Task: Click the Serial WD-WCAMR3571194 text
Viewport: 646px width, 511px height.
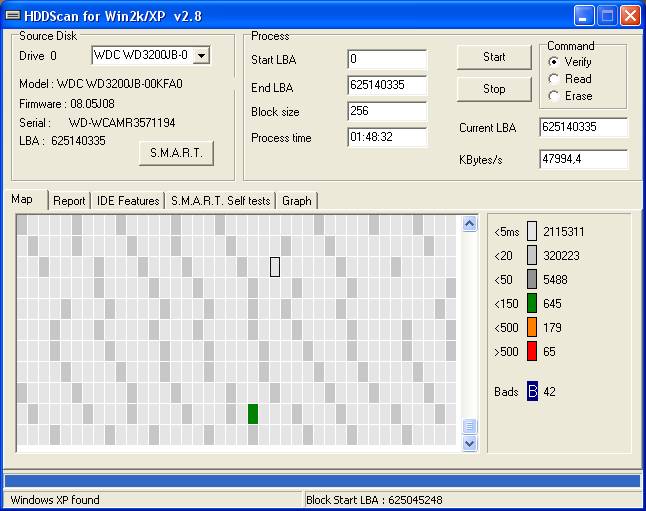Action: pos(97,122)
